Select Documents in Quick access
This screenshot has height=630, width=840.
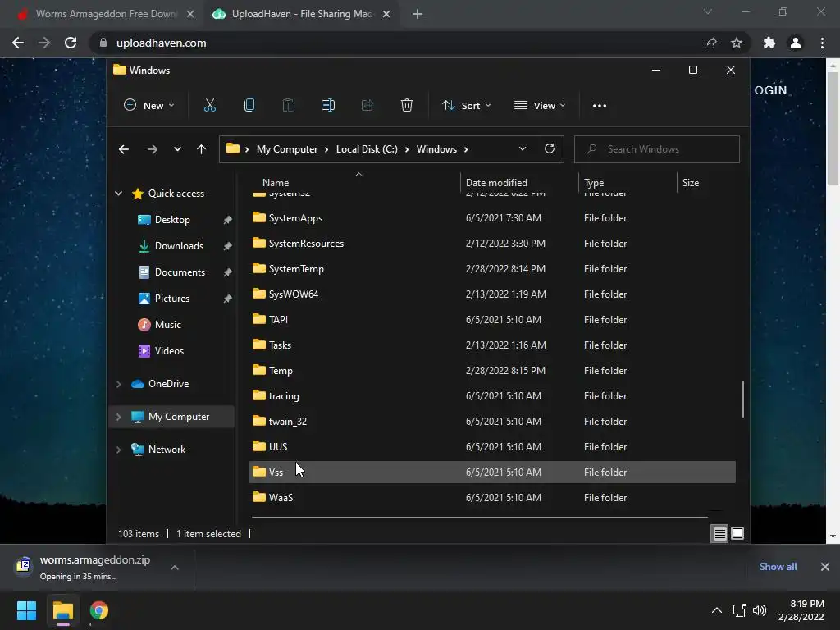pos(180,272)
